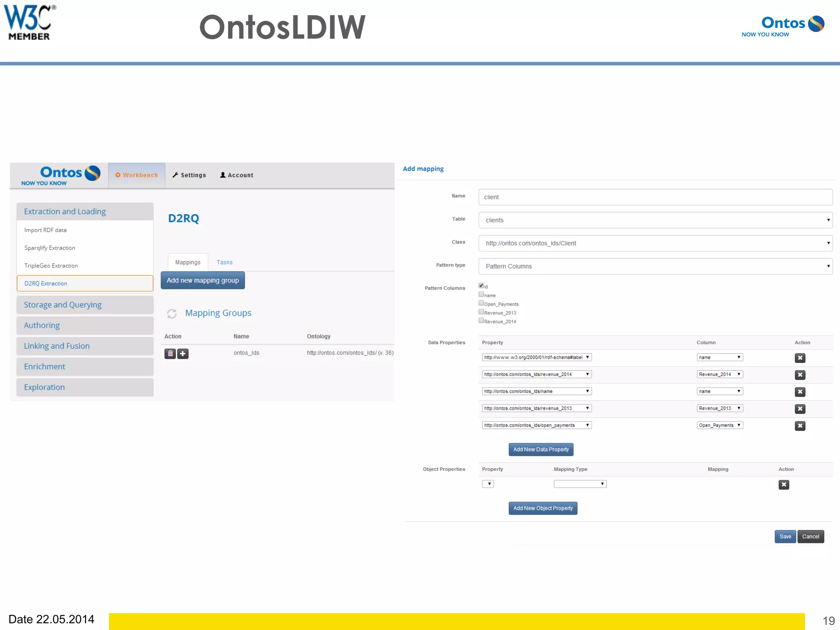Click Add New Object Property
Image resolution: width=840 pixels, height=630 pixels.
[x=543, y=508]
